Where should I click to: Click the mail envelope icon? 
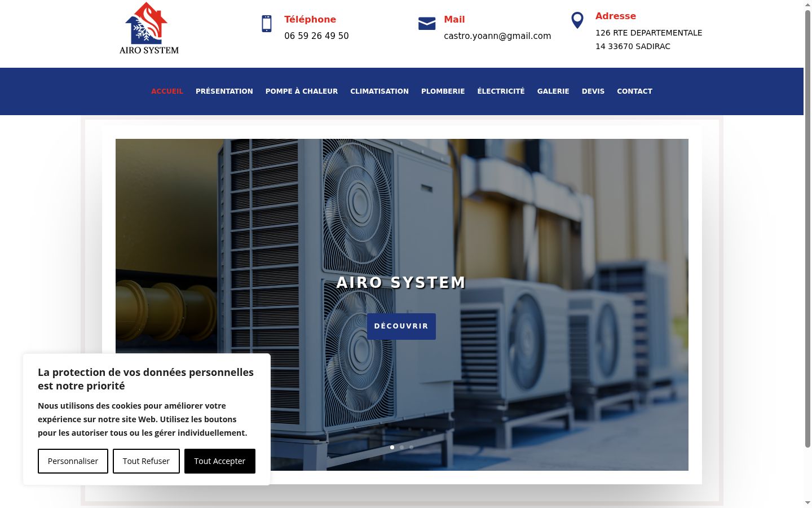coord(427,23)
